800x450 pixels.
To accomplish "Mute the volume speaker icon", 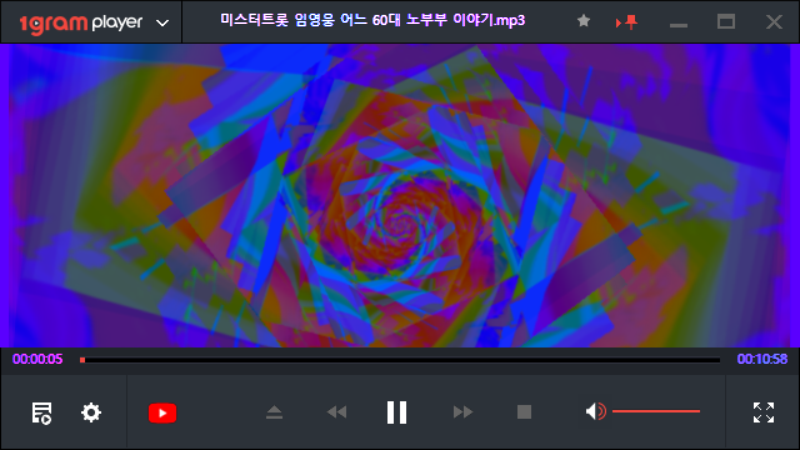I will click(595, 411).
